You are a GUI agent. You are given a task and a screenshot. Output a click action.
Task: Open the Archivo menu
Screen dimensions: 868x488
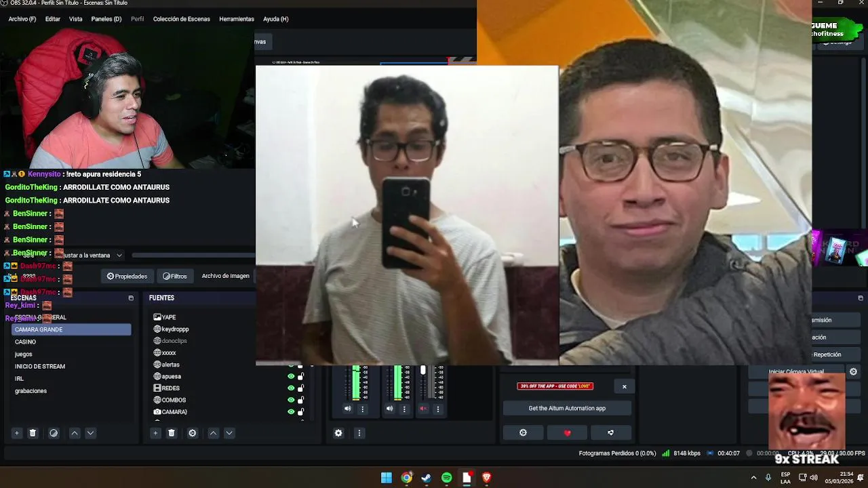click(x=22, y=19)
